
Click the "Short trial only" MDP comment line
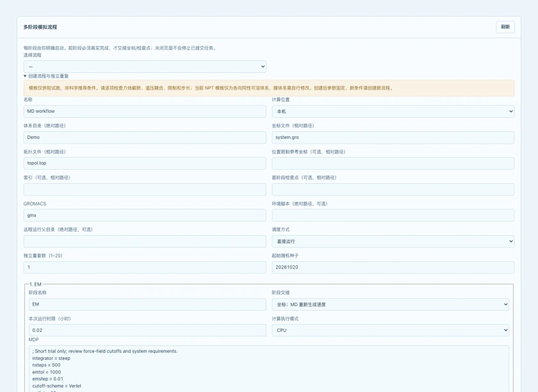tap(105, 351)
